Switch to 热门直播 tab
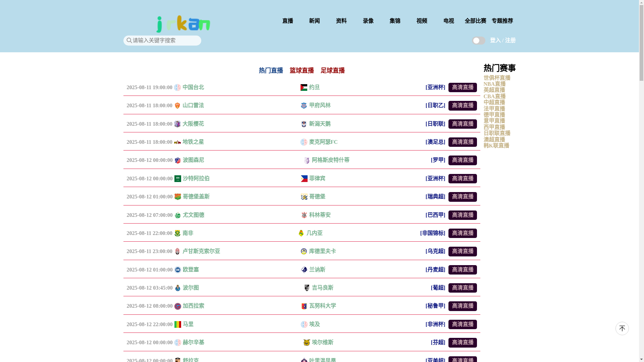Image resolution: width=644 pixels, height=362 pixels. point(271,70)
